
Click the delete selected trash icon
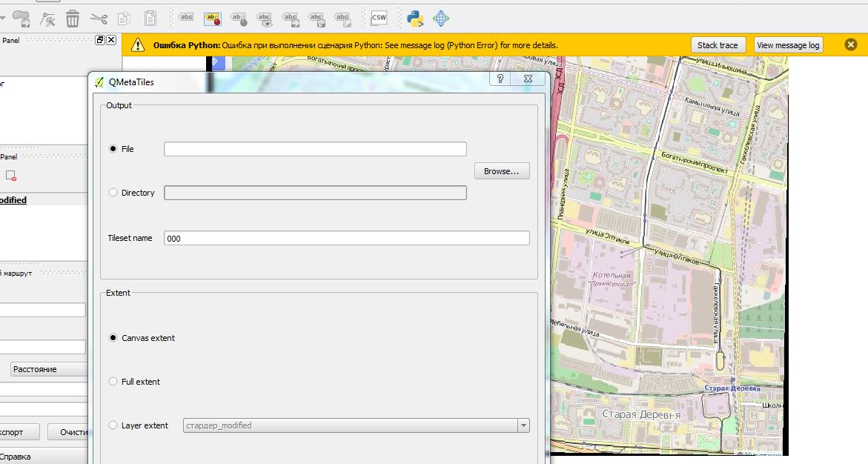click(x=73, y=19)
